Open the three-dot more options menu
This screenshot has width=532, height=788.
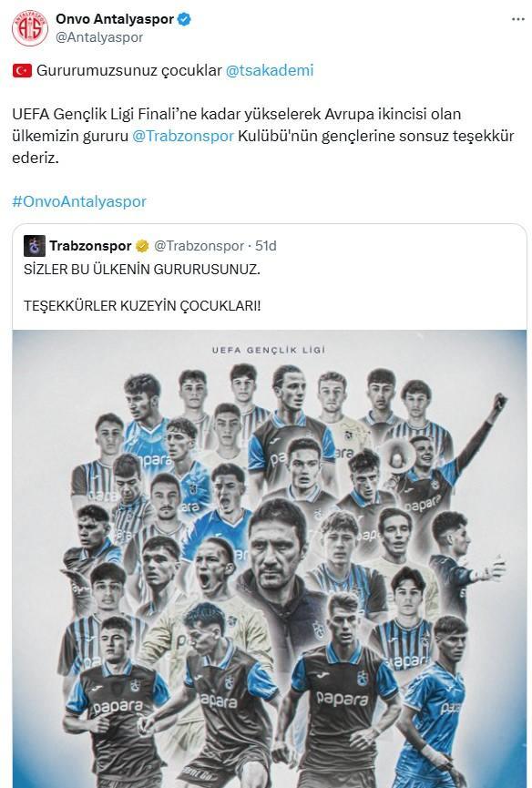coord(518,19)
